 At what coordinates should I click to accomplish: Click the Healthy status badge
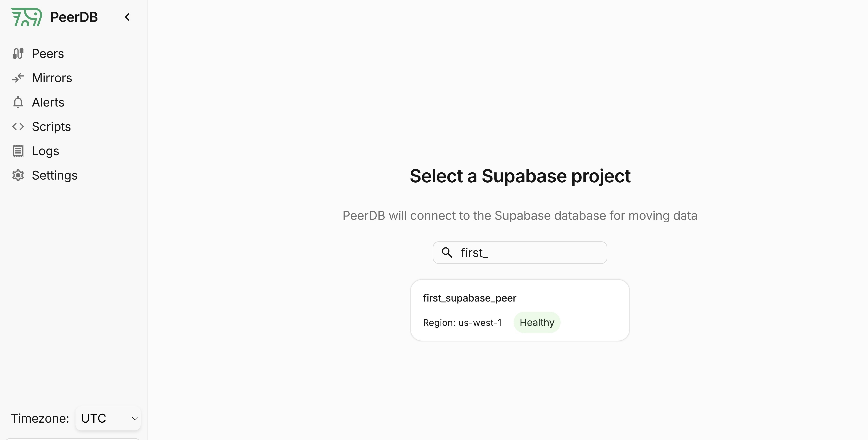537,323
